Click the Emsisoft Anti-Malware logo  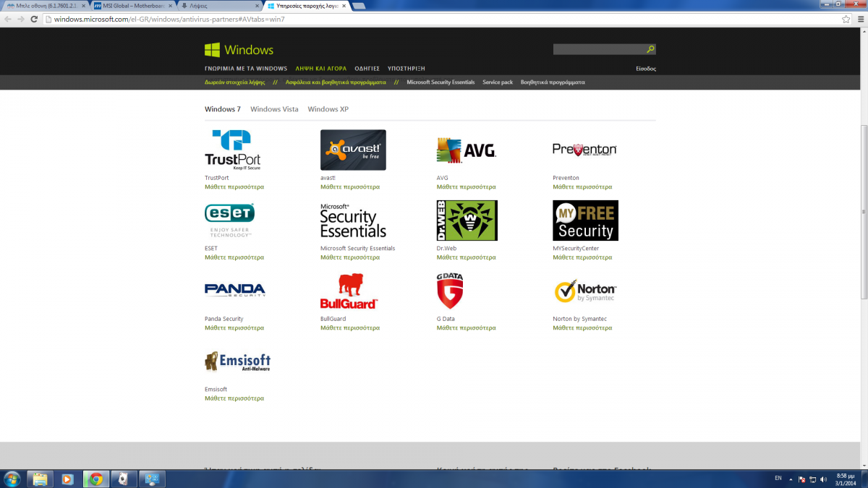point(238,361)
